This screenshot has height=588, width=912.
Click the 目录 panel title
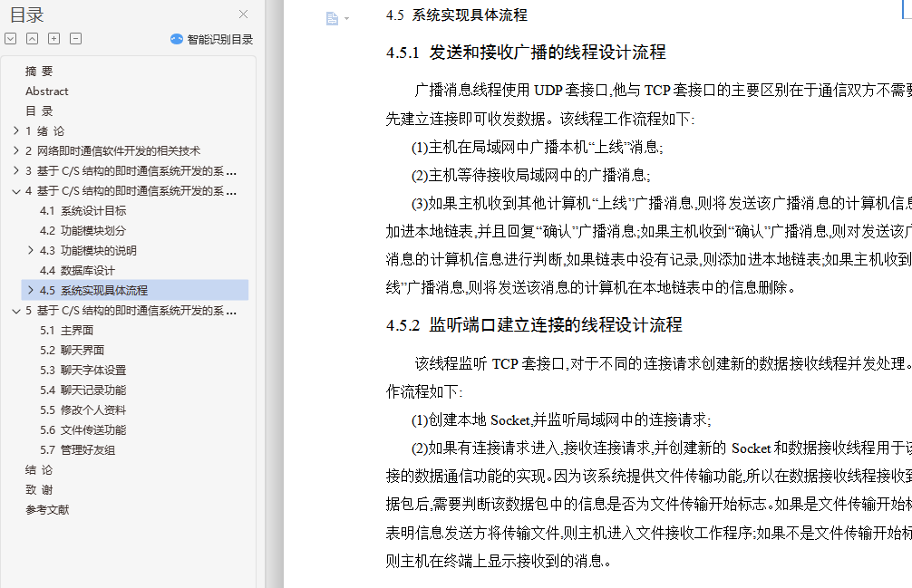[x=27, y=14]
